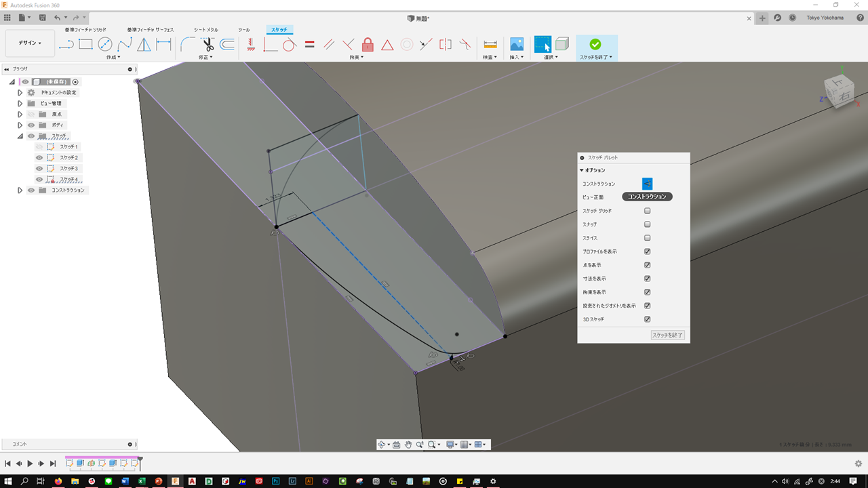Select the Line sketch tool
This screenshot has height=488, width=868.
[66, 45]
